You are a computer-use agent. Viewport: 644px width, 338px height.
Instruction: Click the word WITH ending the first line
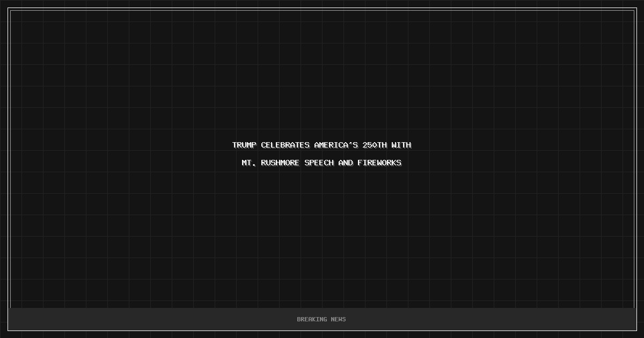coord(401,145)
